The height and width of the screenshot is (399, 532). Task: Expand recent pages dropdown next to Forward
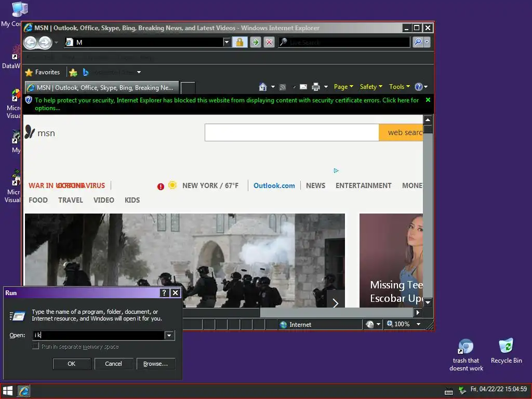[x=56, y=43]
